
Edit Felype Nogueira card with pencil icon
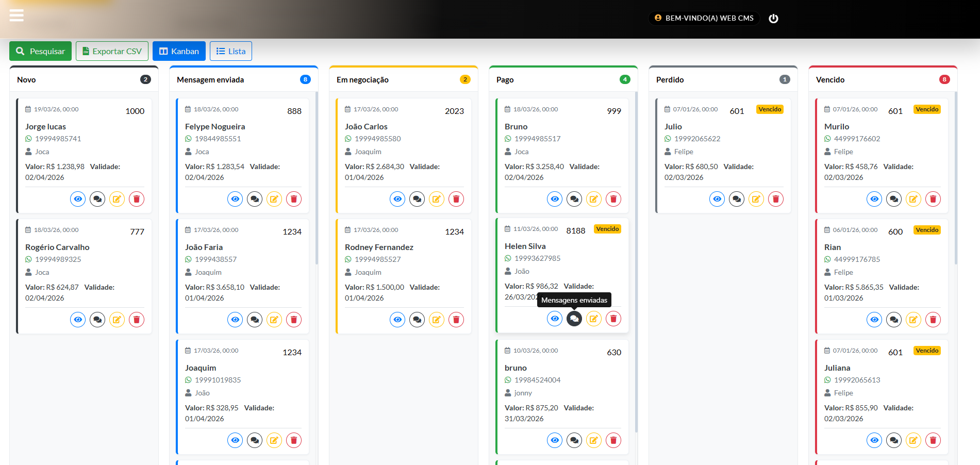[274, 199]
